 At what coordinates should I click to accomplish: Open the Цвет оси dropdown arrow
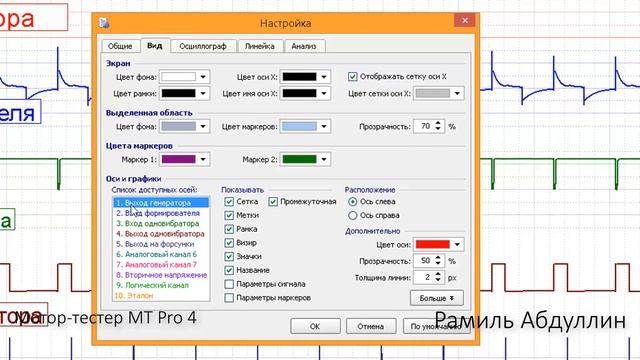[x=457, y=244]
